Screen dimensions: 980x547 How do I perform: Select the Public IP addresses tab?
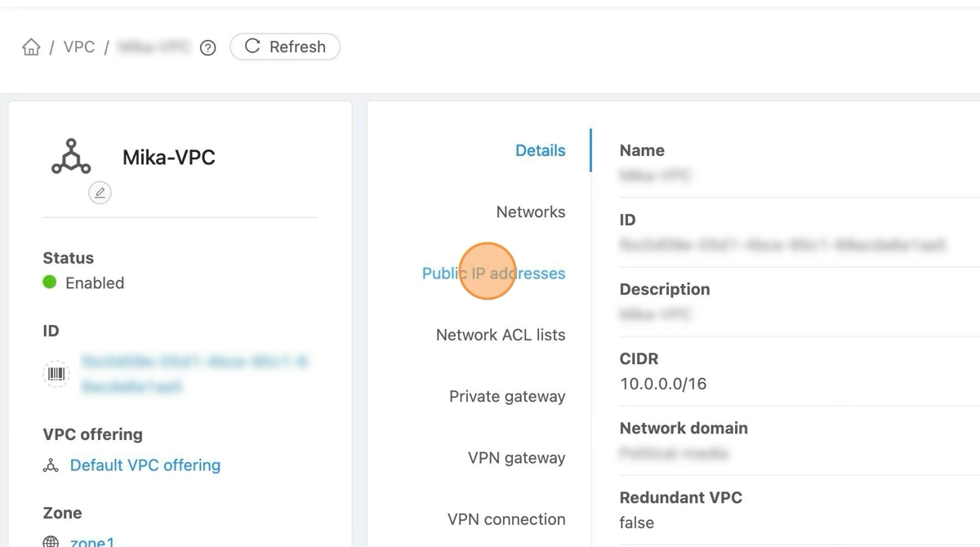click(x=493, y=273)
